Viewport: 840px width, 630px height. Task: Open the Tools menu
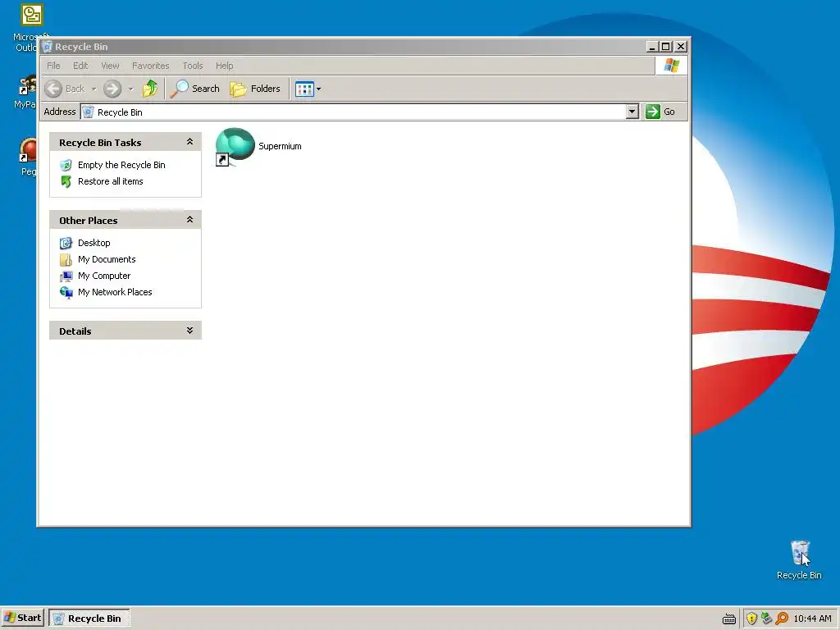(x=193, y=66)
